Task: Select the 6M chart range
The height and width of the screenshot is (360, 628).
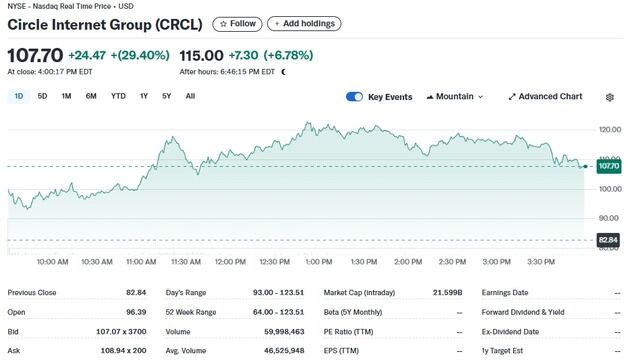Action: pos(91,96)
